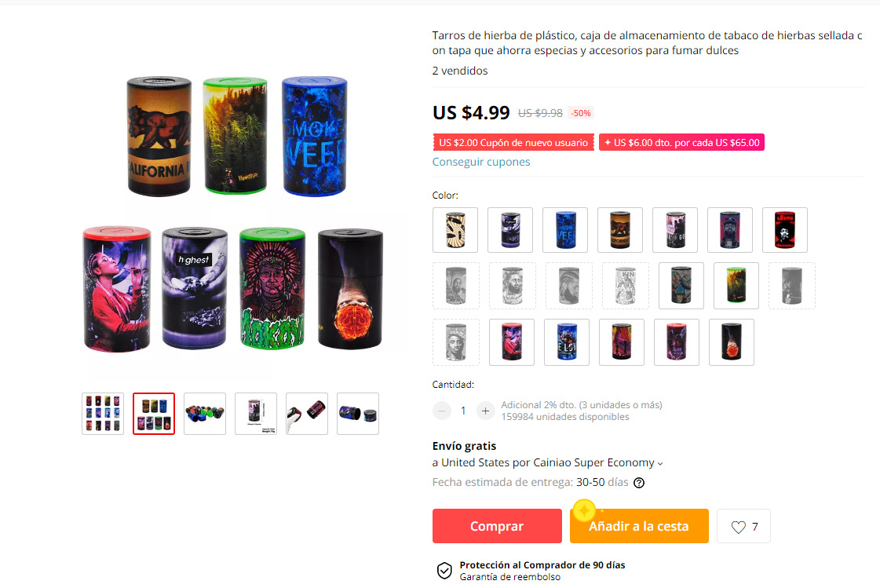Image resolution: width=880 pixels, height=588 pixels.
Task: Show the colored grinders thumbnail image
Action: [x=205, y=414]
